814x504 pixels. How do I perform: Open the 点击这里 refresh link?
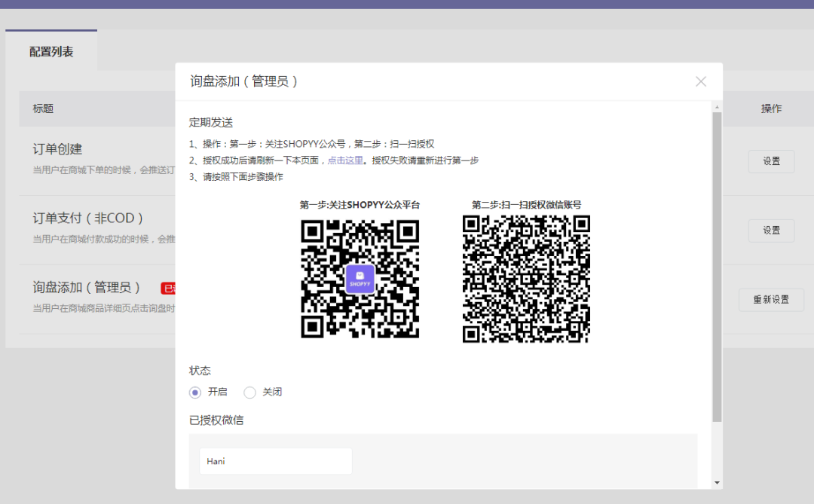click(345, 160)
